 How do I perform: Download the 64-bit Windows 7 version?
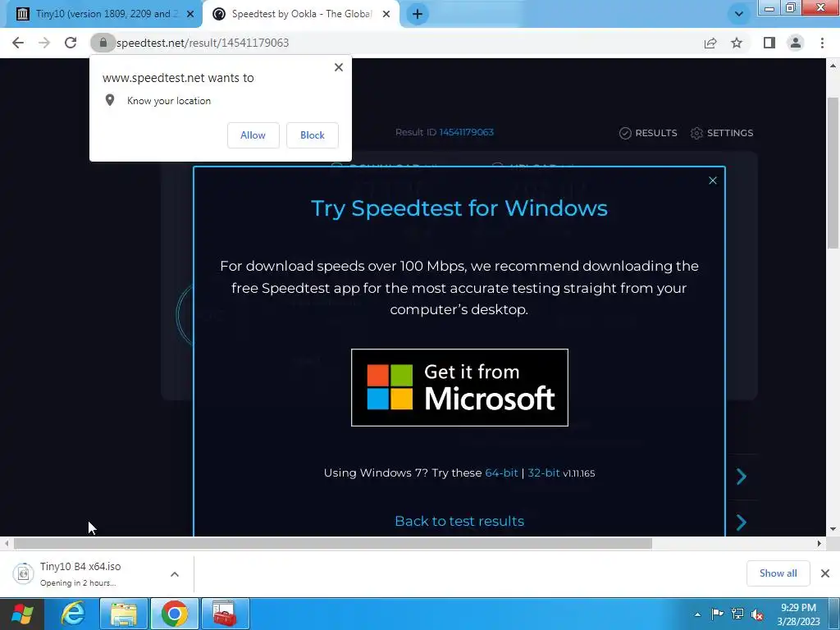point(501,473)
